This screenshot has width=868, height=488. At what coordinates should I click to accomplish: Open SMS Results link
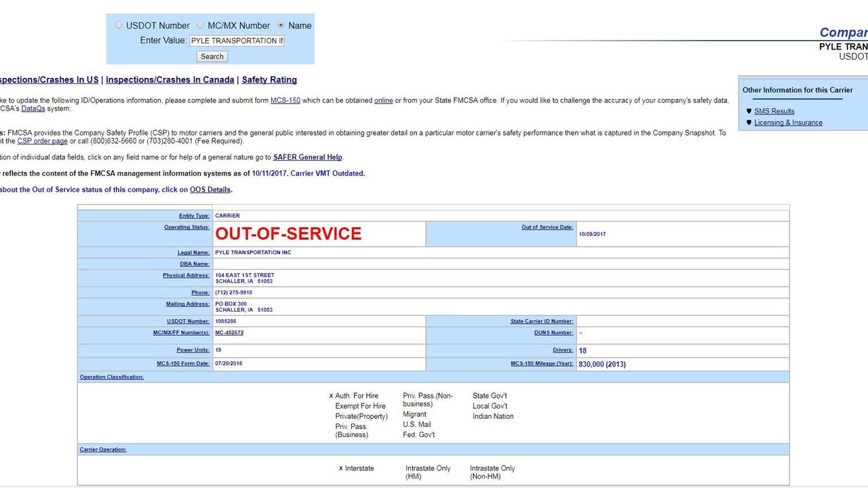coord(774,111)
